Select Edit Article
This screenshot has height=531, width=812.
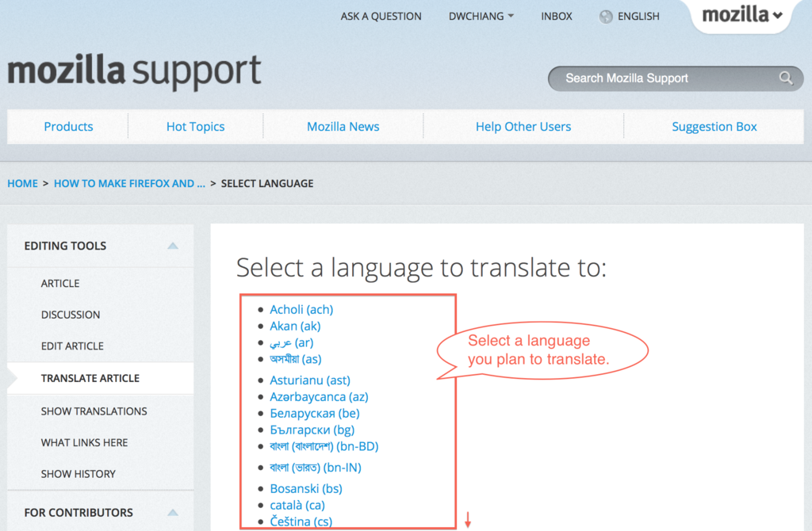click(72, 346)
